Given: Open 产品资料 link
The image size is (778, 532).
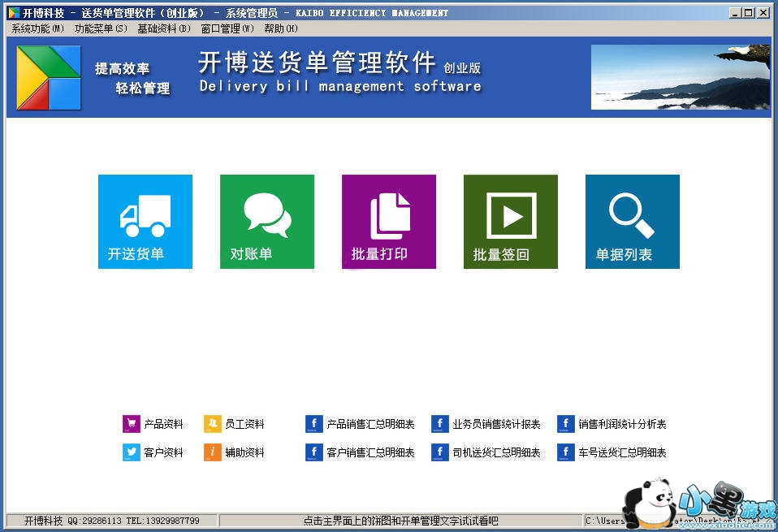Looking at the screenshot, I should coord(164,424).
